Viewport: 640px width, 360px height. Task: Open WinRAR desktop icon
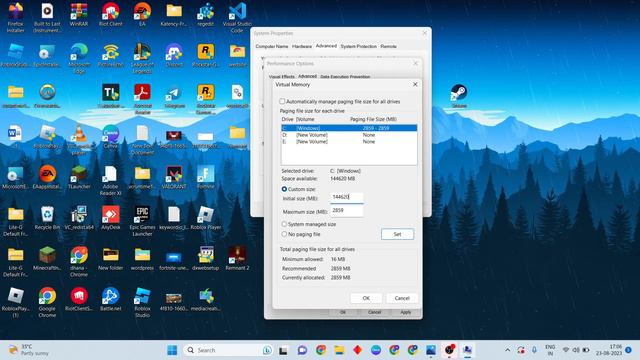pos(79,16)
